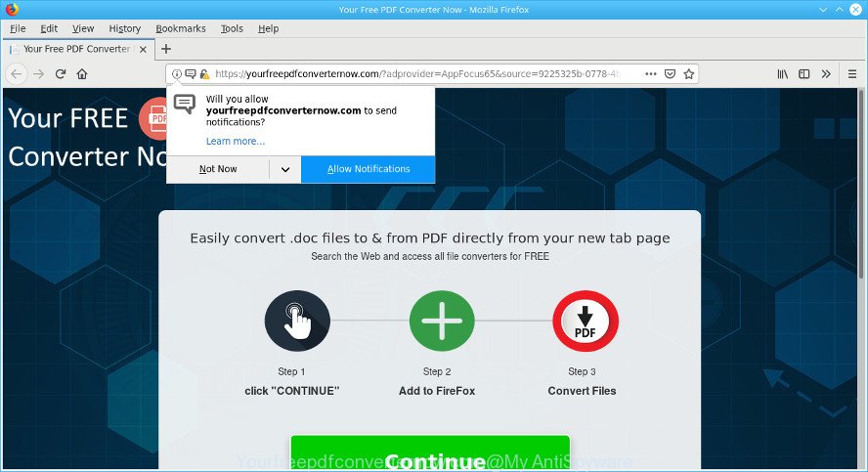Open the Bookmarks menu
The width and height of the screenshot is (868, 472).
click(181, 28)
